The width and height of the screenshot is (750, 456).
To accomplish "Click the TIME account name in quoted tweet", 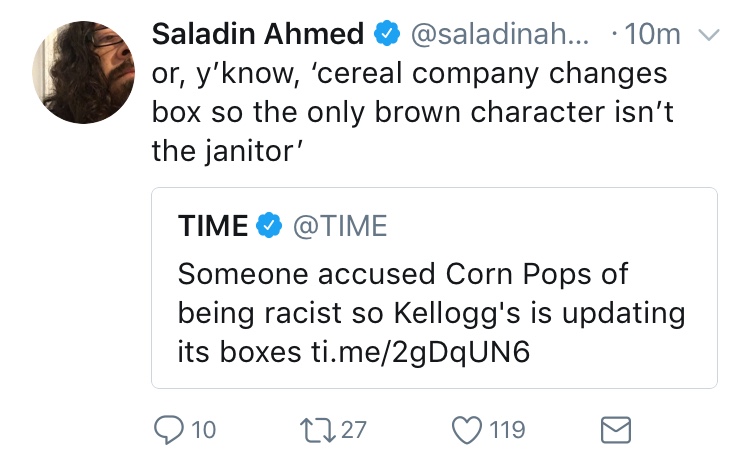I will pyautogui.click(x=213, y=226).
